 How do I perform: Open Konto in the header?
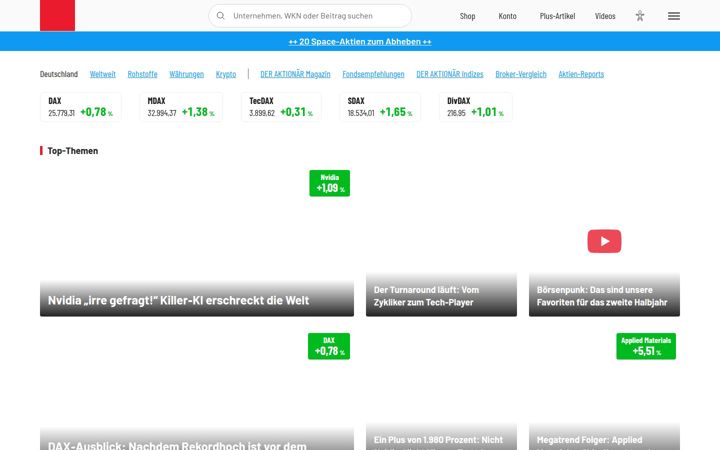tap(507, 16)
